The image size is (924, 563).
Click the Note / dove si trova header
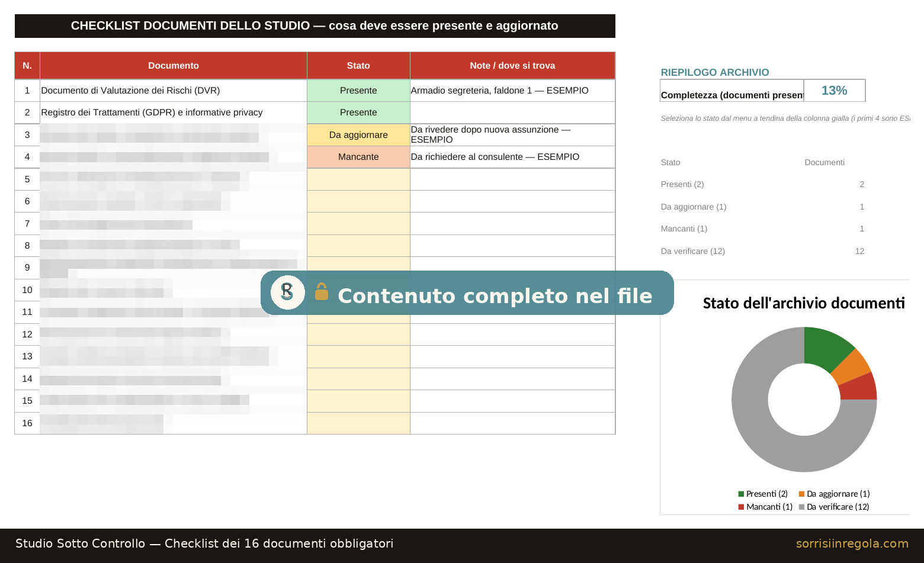512,66
